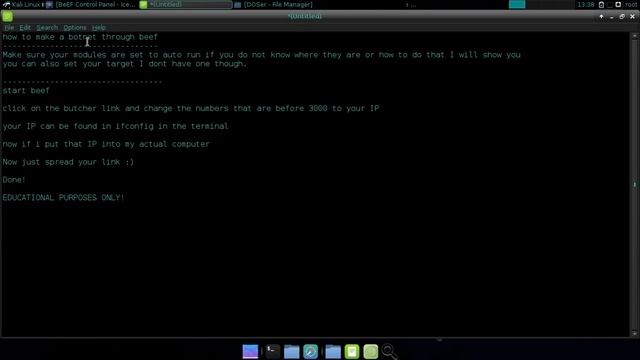Click the text editor icon in title bar

pos(7,16)
